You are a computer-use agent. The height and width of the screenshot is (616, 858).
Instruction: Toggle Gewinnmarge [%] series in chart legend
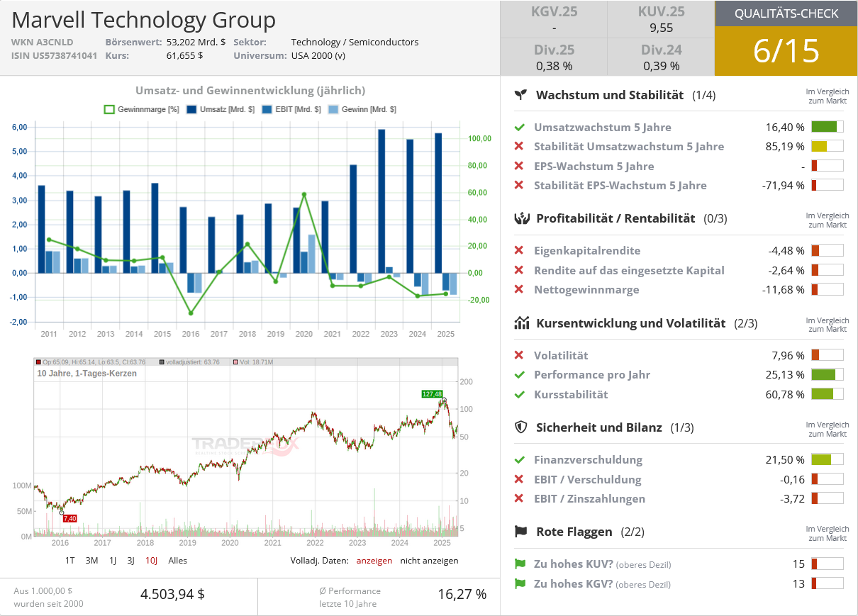(x=142, y=110)
